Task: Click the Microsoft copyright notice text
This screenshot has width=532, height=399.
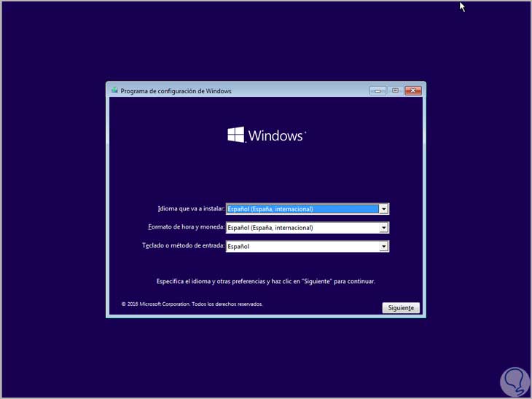Action: pos(192,304)
